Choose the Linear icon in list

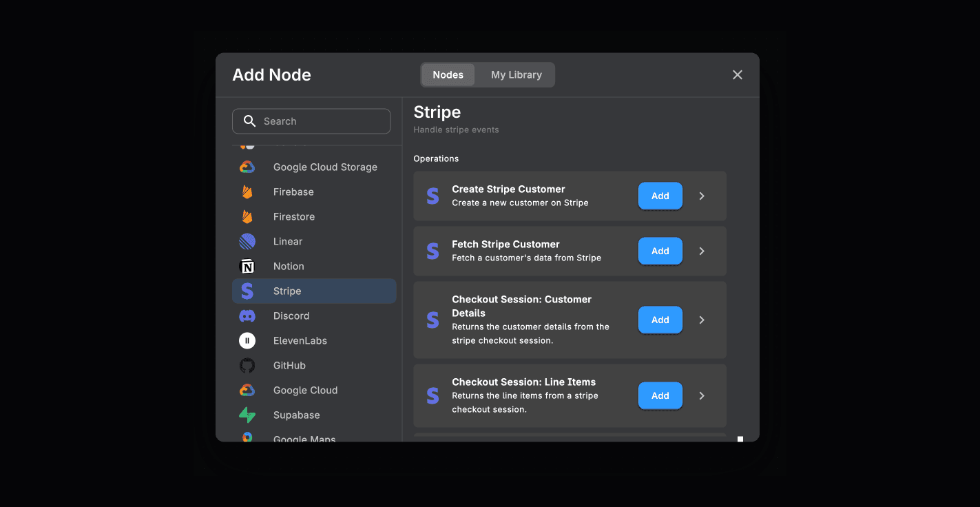pos(247,242)
